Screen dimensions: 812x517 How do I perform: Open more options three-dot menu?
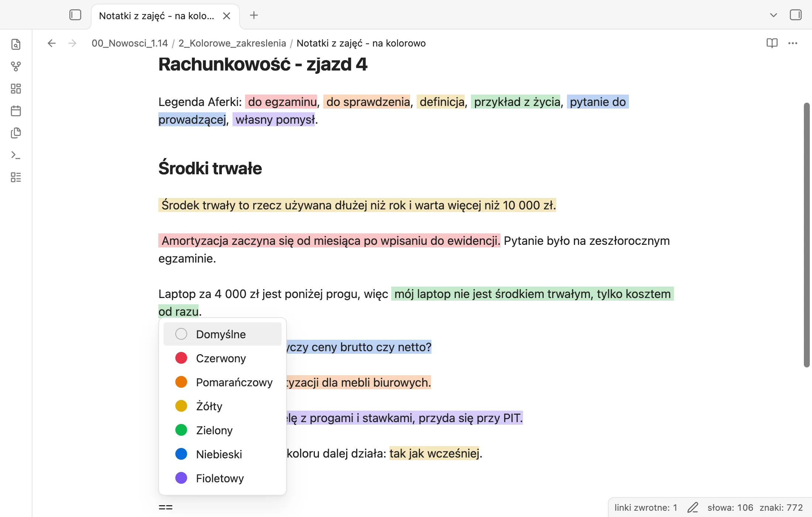point(793,43)
